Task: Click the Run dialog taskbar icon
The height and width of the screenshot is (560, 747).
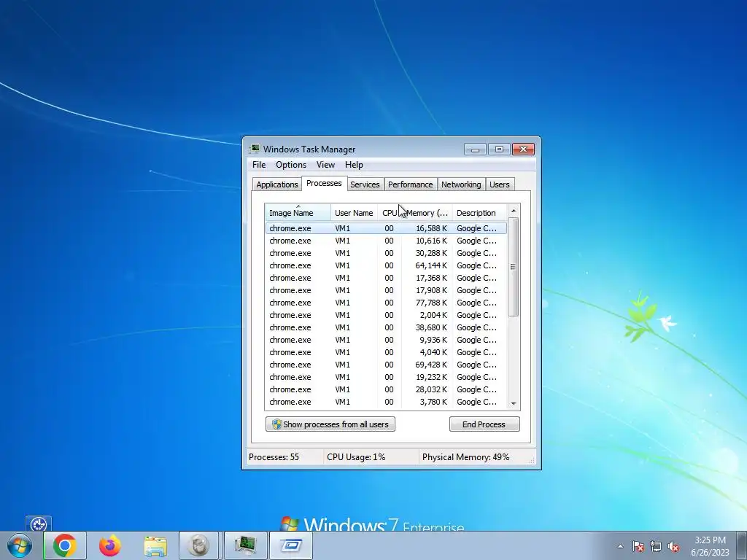Action: [x=290, y=545]
